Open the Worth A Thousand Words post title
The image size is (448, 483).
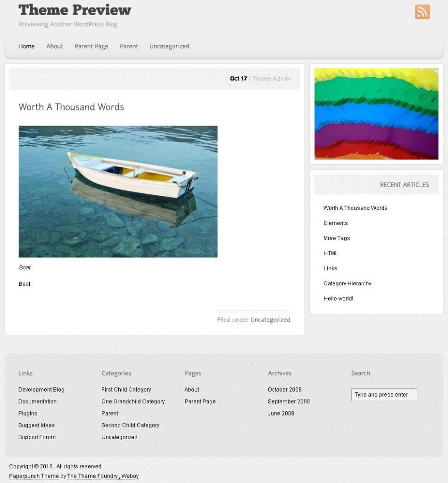[71, 107]
